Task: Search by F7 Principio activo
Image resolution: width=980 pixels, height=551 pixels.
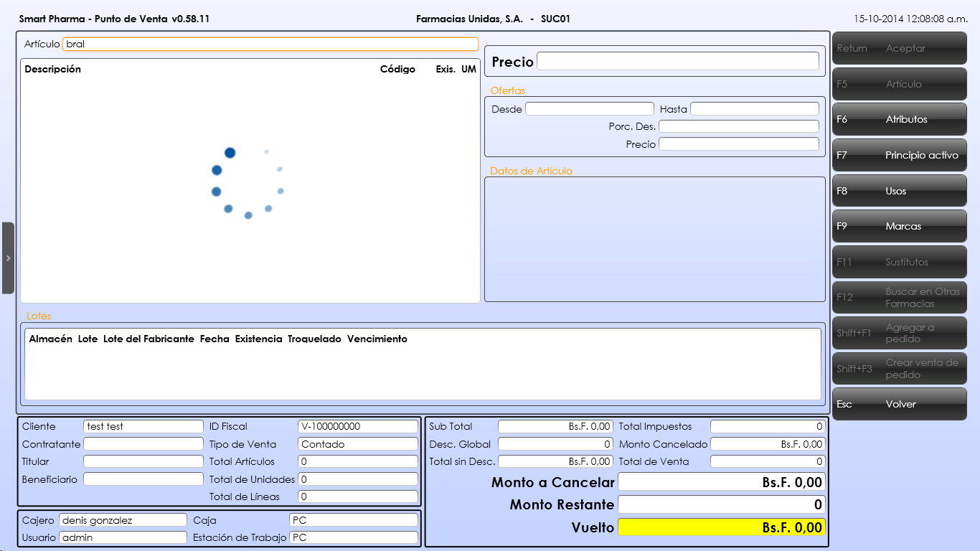Action: [900, 155]
